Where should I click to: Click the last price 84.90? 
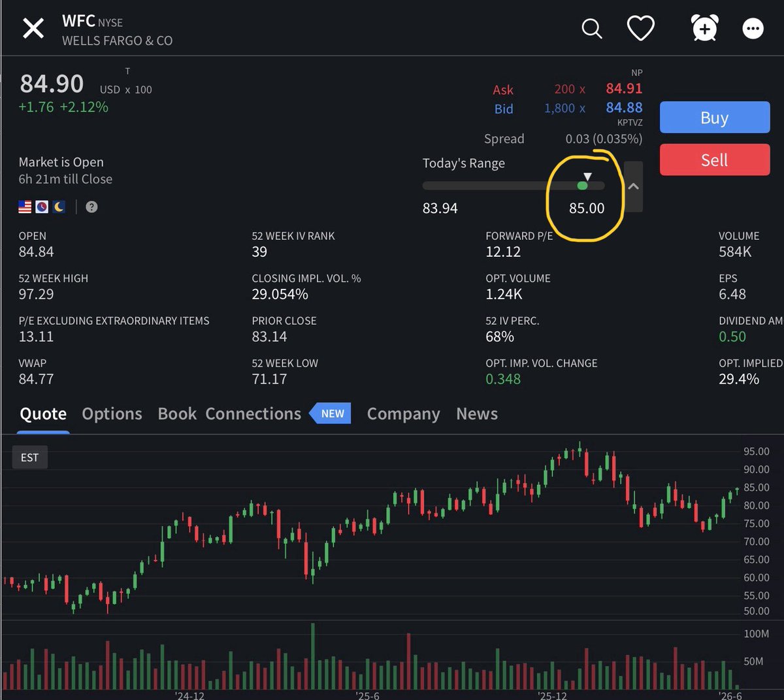pos(52,84)
